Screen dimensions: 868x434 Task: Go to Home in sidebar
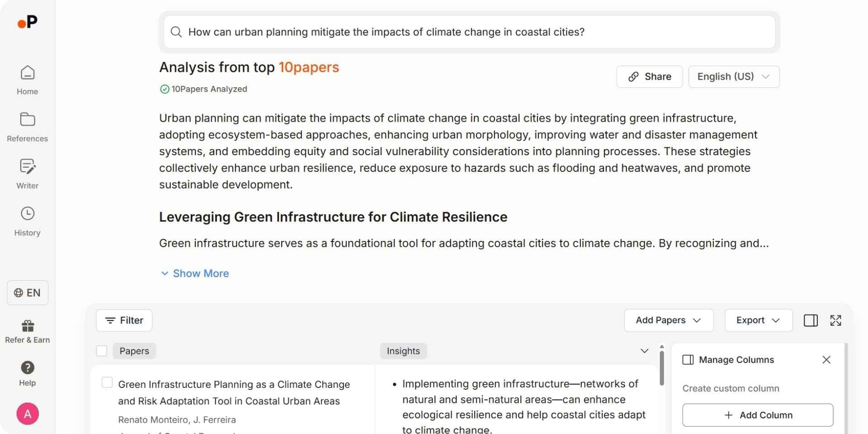(28, 80)
